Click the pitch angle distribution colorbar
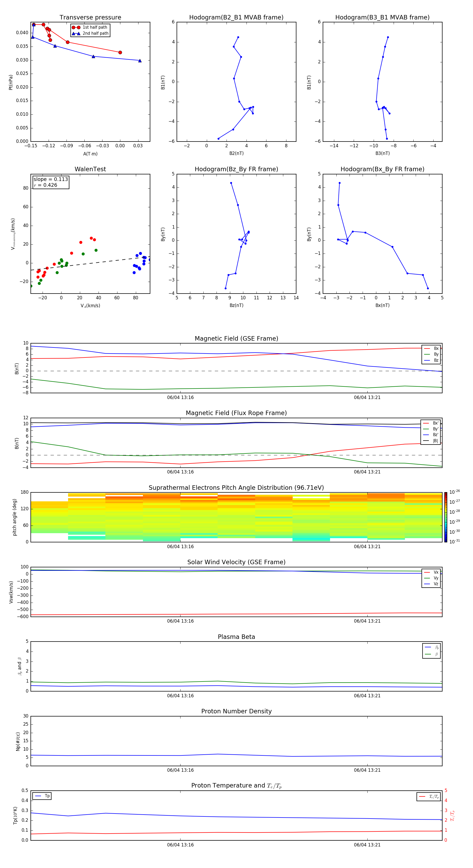Image resolution: width=473 pixels, height=868 pixels. click(x=446, y=517)
